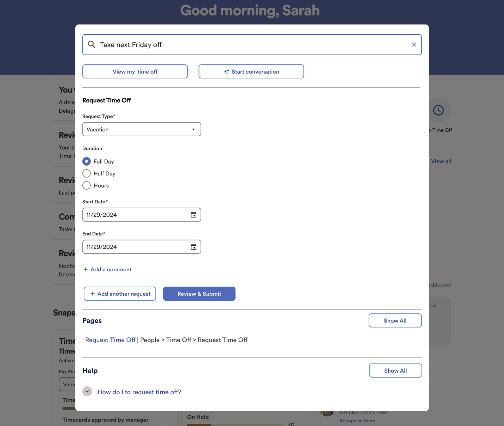Select the Half Day duration option
Viewport: 504px width, 426px height.
(86, 173)
